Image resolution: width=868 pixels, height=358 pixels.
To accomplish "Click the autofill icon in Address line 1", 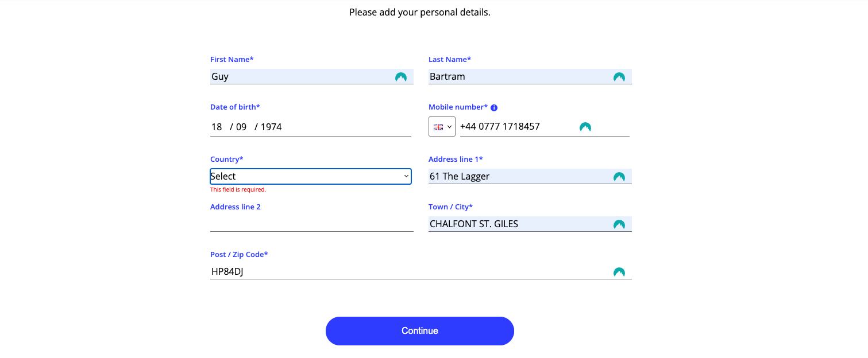I will 619,177.
